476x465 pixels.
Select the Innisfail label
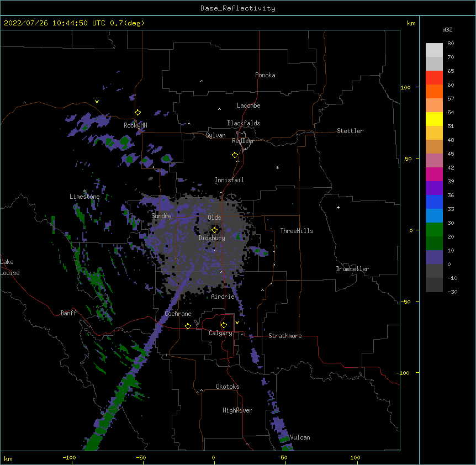229,180
